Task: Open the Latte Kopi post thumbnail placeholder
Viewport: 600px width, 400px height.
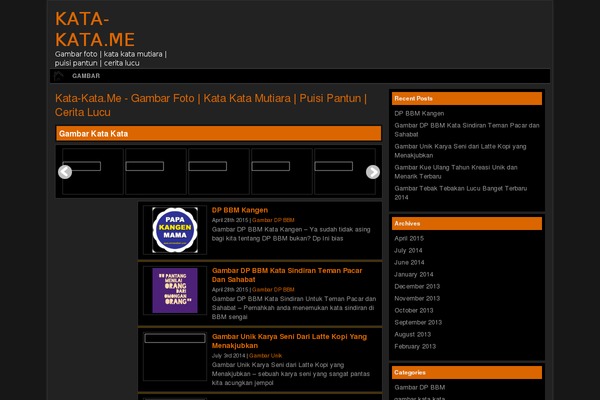Action: tap(175, 356)
